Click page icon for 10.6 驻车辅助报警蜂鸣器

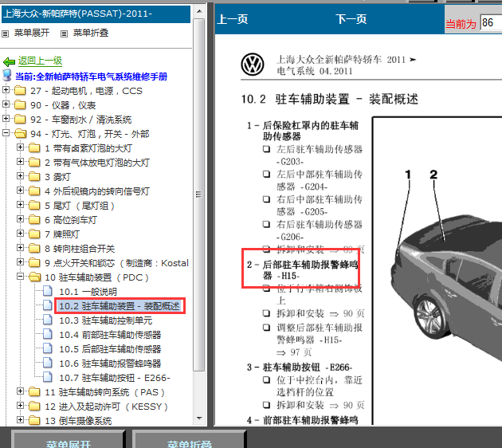click(48, 363)
